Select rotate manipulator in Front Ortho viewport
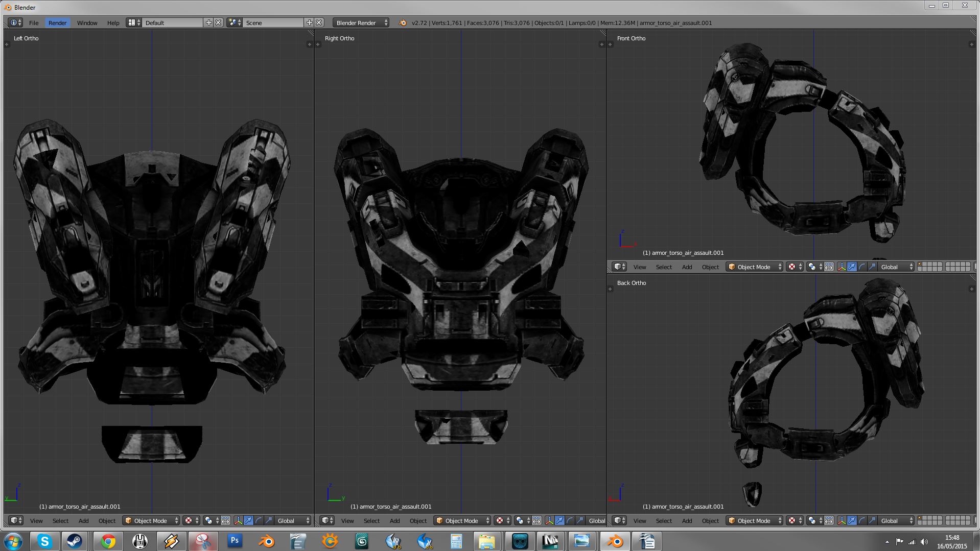980x551 pixels. tap(862, 267)
